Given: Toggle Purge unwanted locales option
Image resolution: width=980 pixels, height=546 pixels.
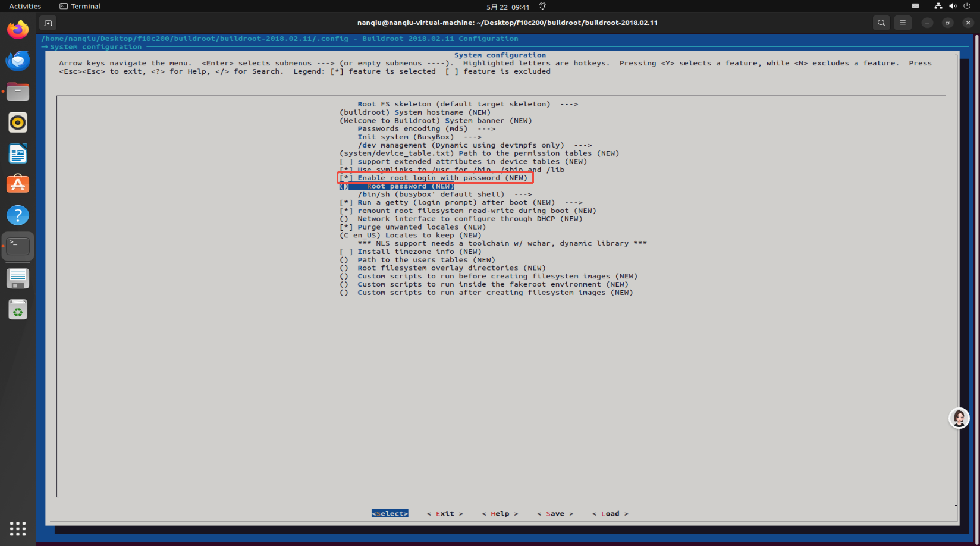Looking at the screenshot, I should pyautogui.click(x=413, y=227).
